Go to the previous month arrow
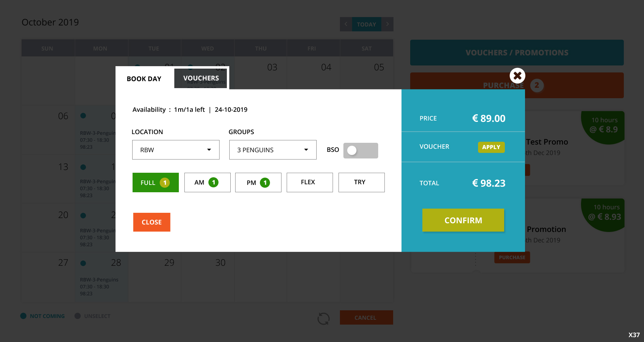The image size is (644, 342). click(x=346, y=24)
